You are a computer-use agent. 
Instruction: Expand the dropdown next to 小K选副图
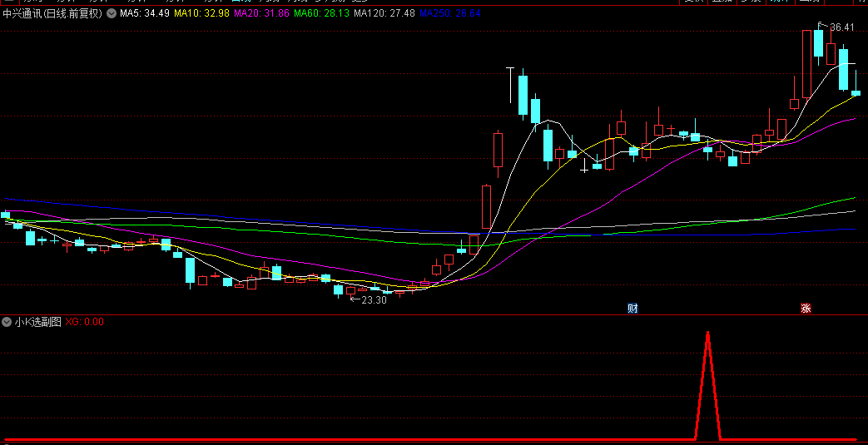coord(7,322)
